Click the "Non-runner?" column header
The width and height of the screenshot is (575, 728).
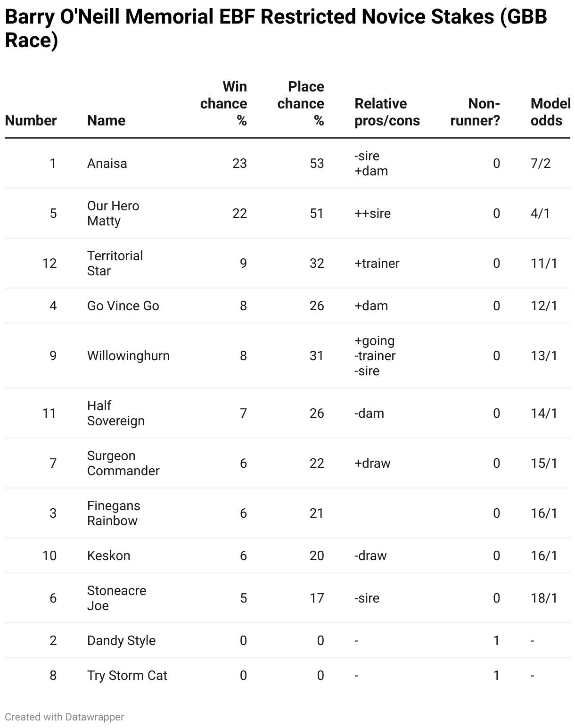pyautogui.click(x=475, y=112)
